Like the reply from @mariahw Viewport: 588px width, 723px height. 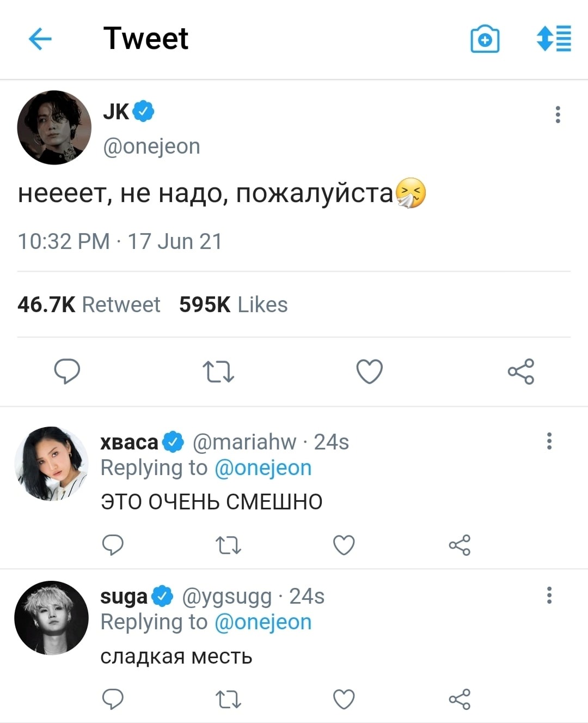coord(344,545)
